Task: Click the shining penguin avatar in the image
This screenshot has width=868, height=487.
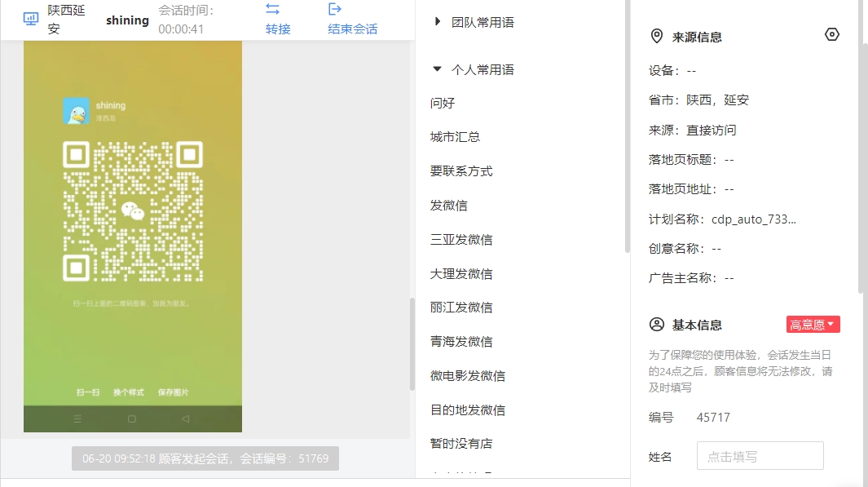Action: 76,111
